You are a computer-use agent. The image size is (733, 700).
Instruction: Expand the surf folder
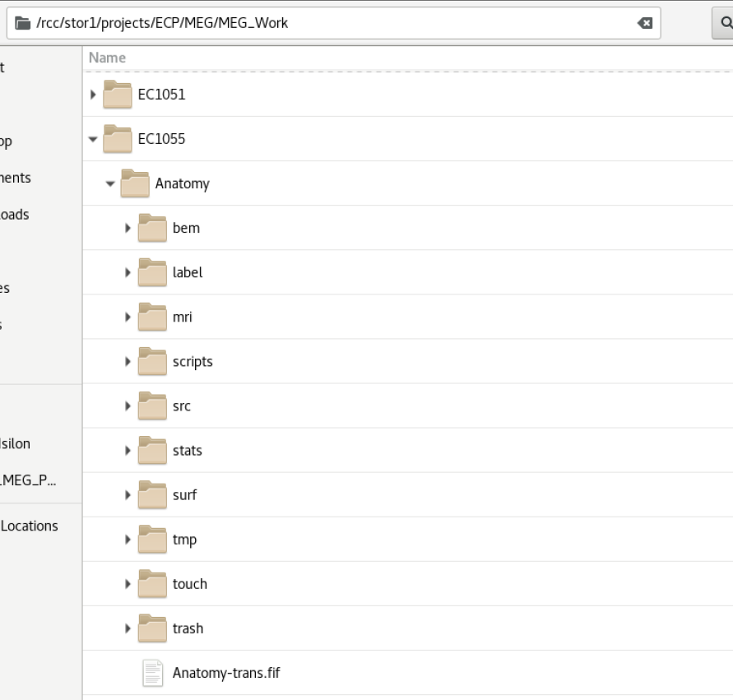tap(128, 495)
